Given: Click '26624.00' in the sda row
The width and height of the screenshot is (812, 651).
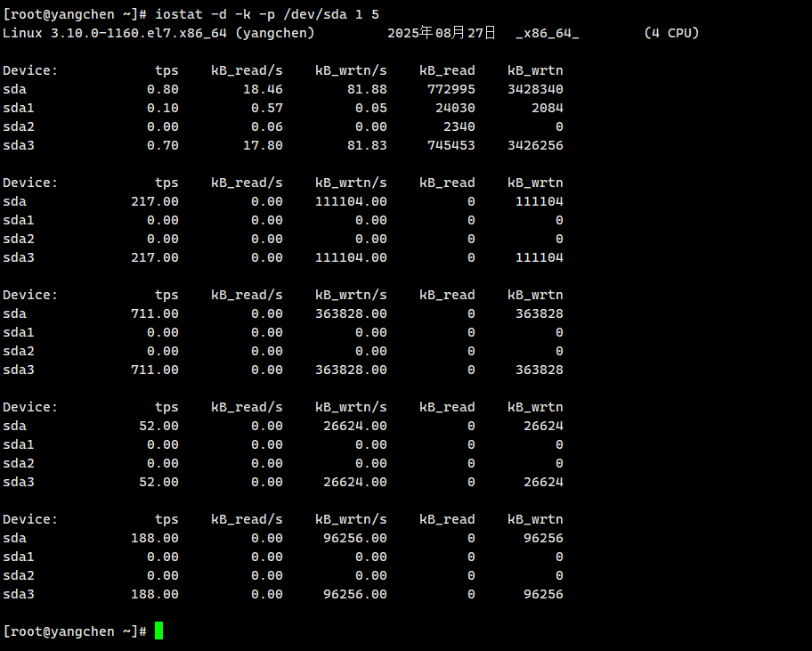Looking at the screenshot, I should (355, 426).
